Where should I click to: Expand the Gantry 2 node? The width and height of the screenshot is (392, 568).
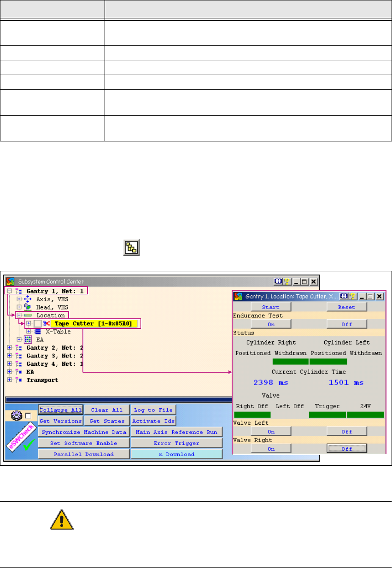[10, 348]
